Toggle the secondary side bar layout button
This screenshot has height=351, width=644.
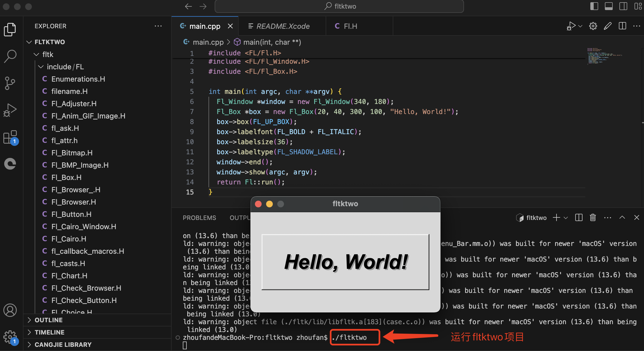(x=623, y=6)
